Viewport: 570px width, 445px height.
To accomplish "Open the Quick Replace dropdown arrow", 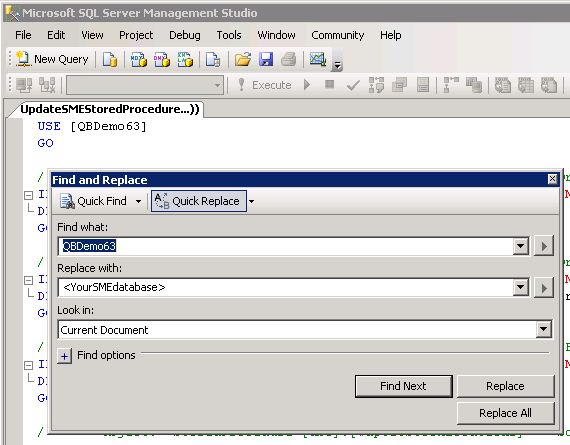I will pyautogui.click(x=251, y=201).
